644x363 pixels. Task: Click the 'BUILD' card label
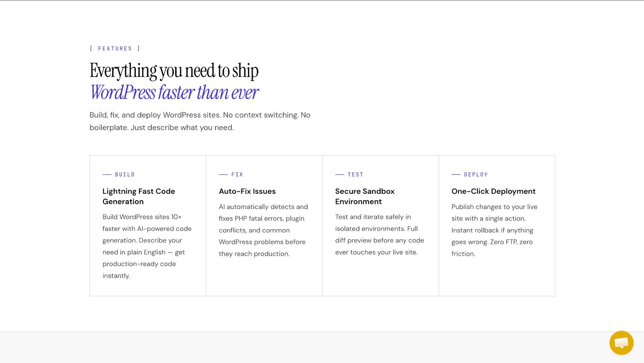click(125, 174)
